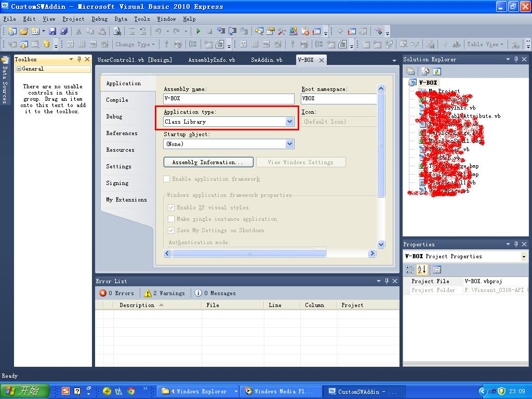Uncomment the selected lines
532x399 pixels.
(143, 32)
